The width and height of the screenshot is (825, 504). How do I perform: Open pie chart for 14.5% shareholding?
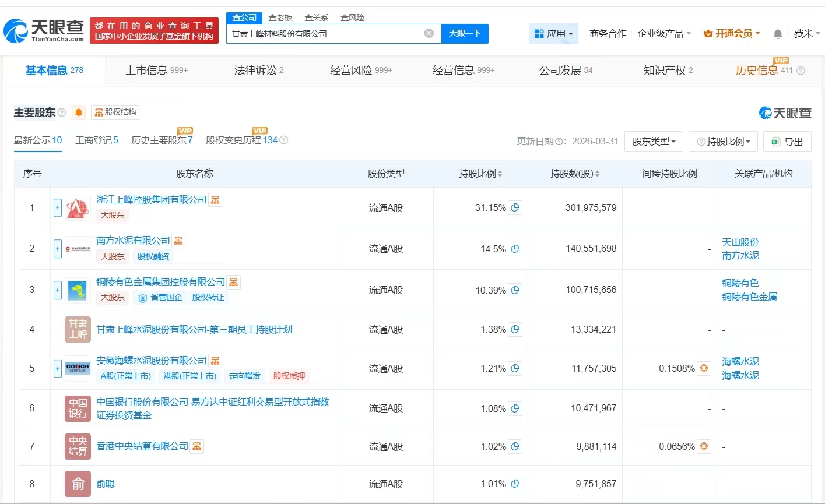click(515, 249)
